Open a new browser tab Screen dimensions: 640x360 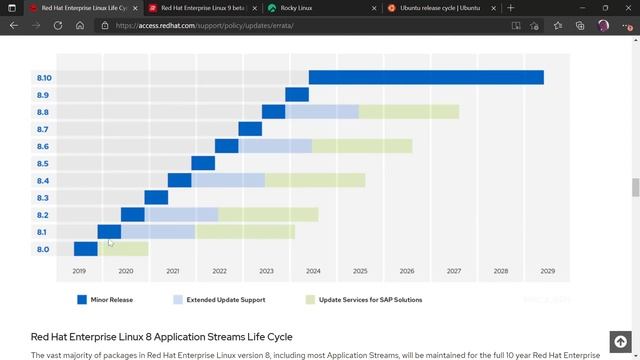tap(511, 8)
